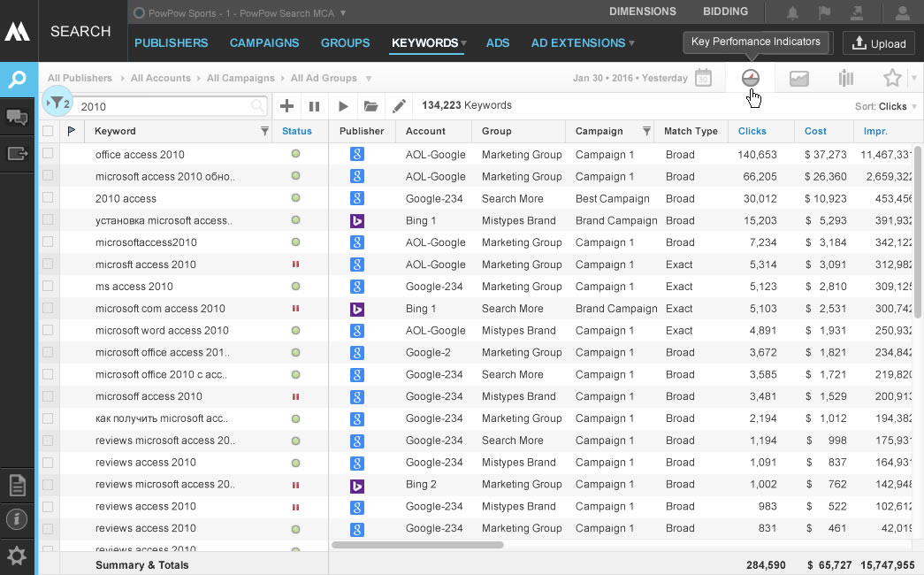Click the All Campaigns breadcrumb link

click(x=241, y=78)
